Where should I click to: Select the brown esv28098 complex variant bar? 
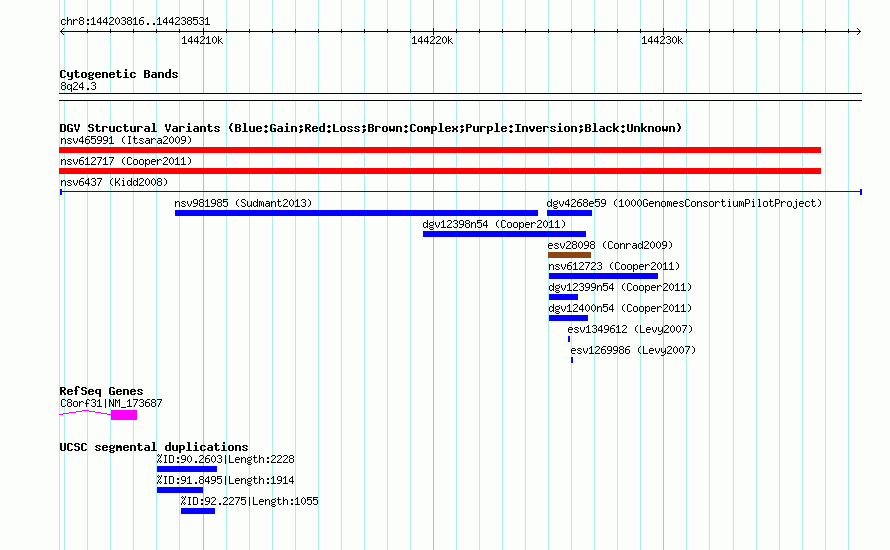569,255
